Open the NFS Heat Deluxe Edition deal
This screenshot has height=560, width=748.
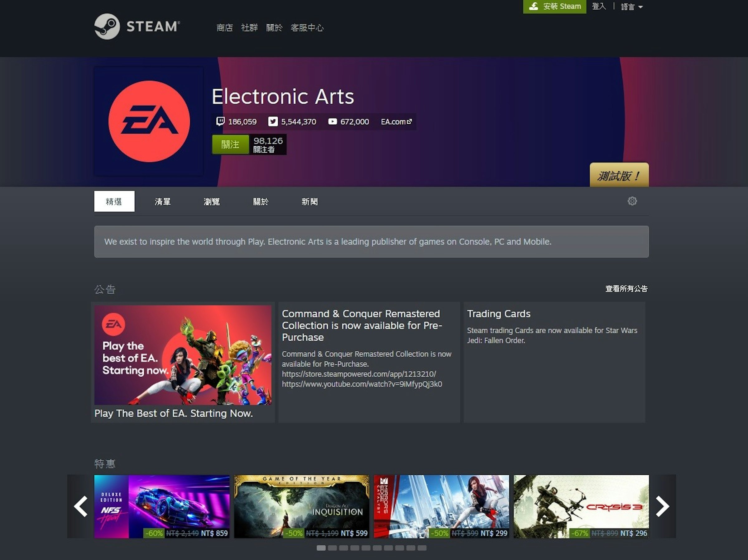click(x=162, y=506)
